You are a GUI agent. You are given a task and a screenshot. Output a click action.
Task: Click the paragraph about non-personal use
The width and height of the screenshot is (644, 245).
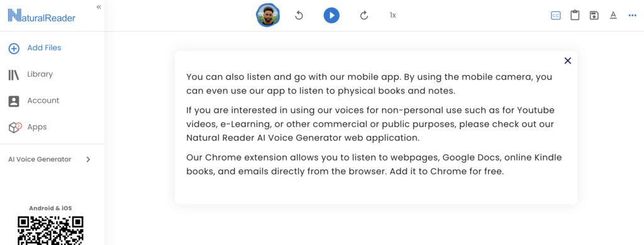370,124
